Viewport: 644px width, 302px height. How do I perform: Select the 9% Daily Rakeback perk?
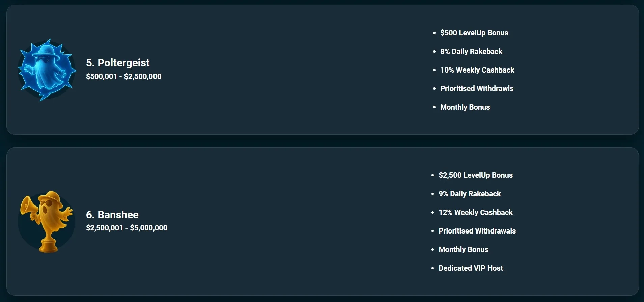[470, 194]
